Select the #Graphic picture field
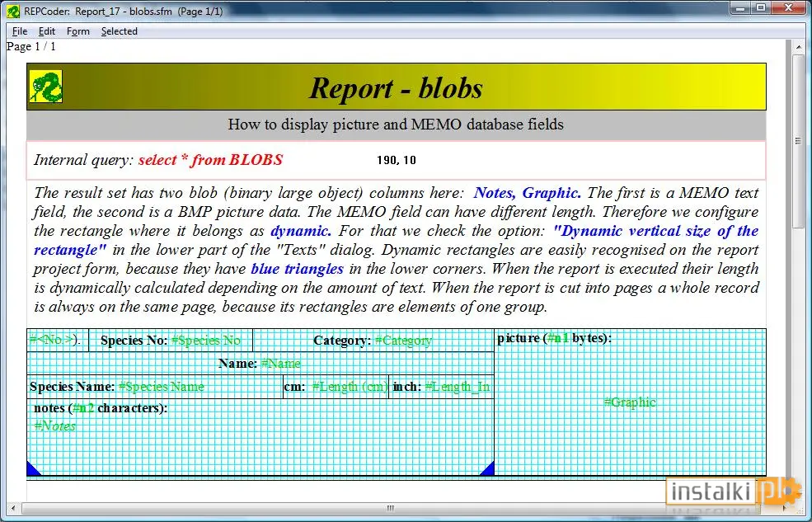 [x=630, y=402]
